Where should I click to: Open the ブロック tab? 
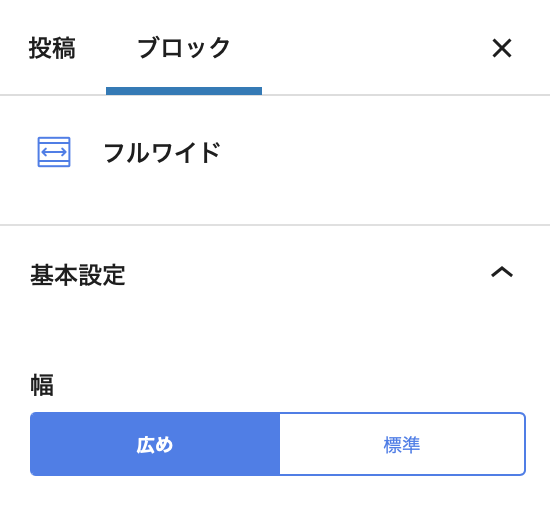[184, 48]
